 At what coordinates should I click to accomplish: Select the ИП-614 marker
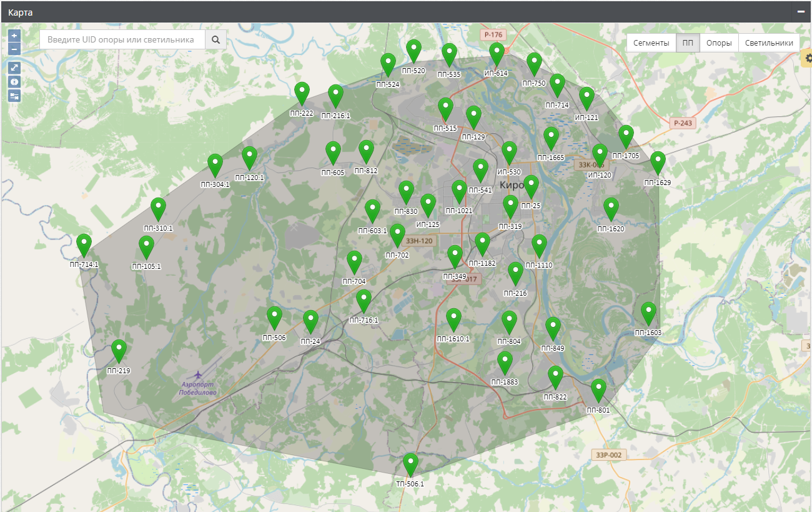(497, 54)
